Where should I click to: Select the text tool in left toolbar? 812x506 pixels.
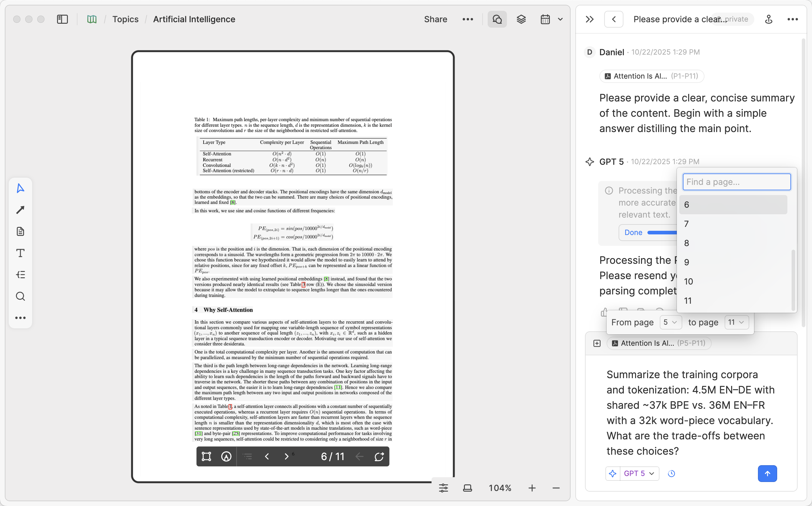coord(20,253)
